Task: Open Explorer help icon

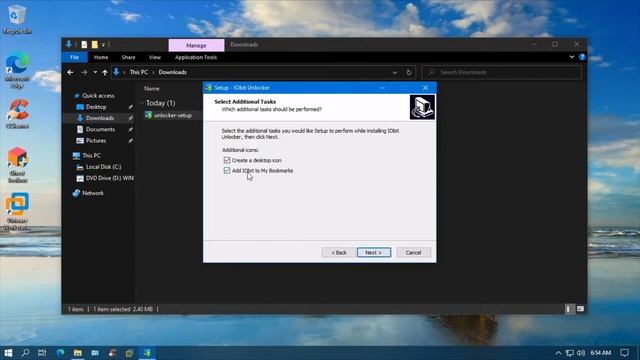Action: [x=582, y=57]
